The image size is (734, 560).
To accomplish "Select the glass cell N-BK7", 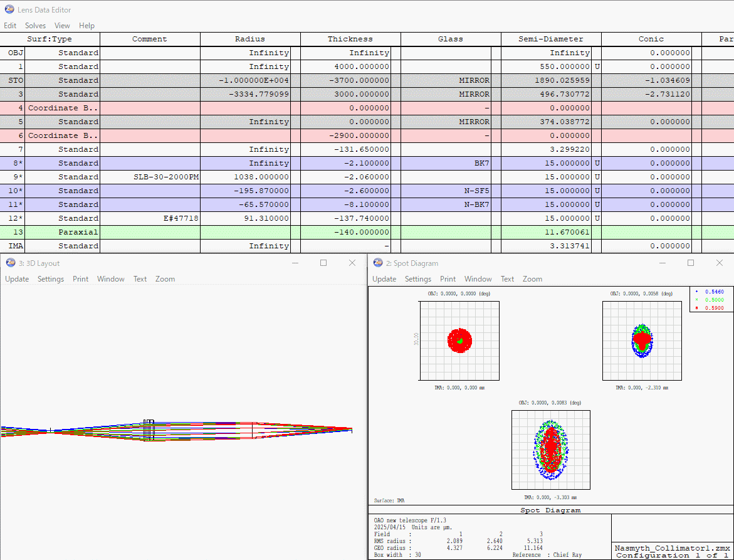I will click(446, 204).
